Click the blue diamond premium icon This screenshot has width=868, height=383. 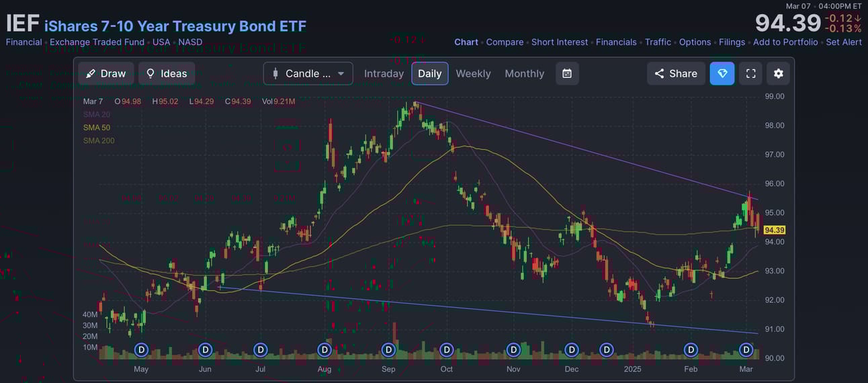(722, 73)
